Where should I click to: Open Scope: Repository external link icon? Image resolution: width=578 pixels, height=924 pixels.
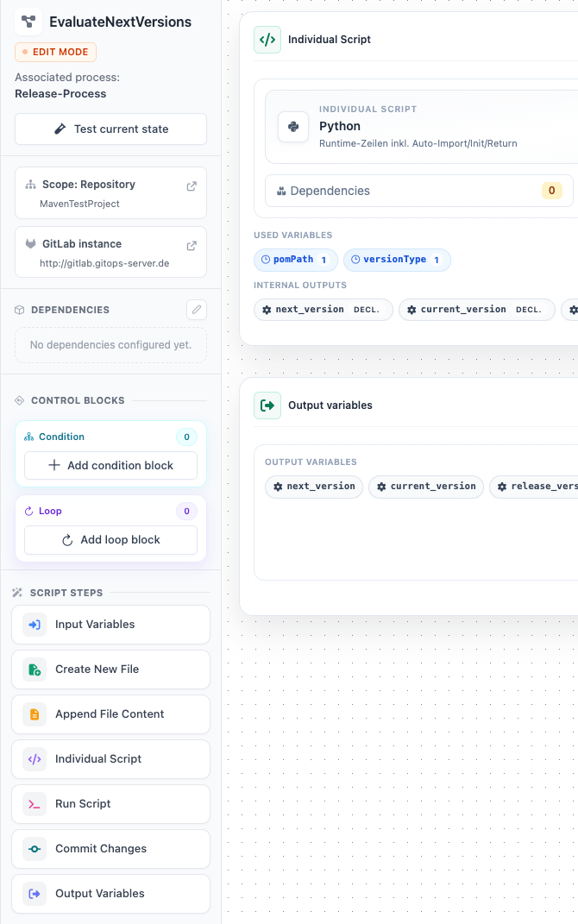click(192, 185)
